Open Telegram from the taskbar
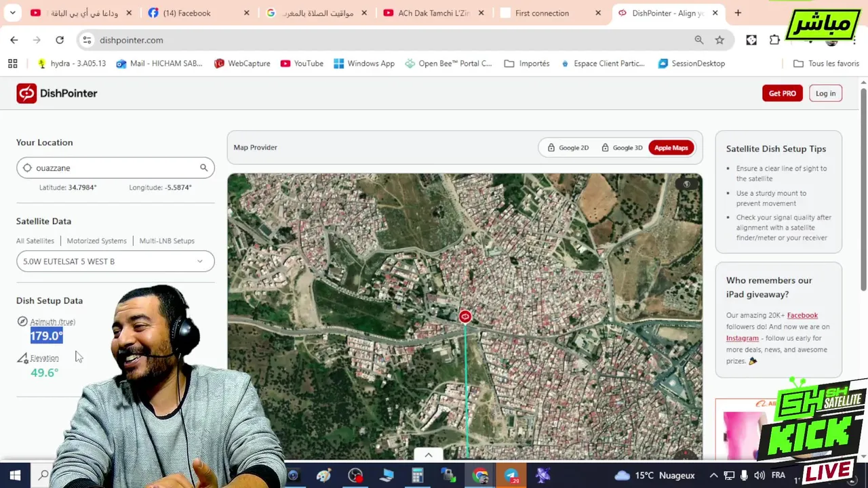The height and width of the screenshot is (488, 868). [511, 476]
